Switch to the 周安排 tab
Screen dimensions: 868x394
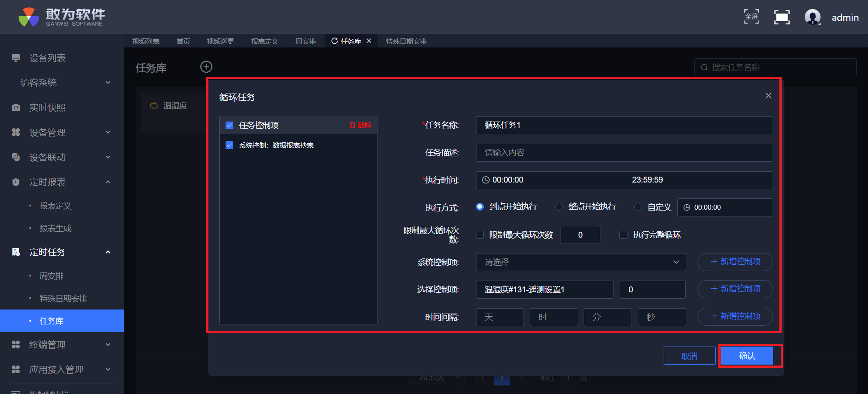click(x=305, y=41)
